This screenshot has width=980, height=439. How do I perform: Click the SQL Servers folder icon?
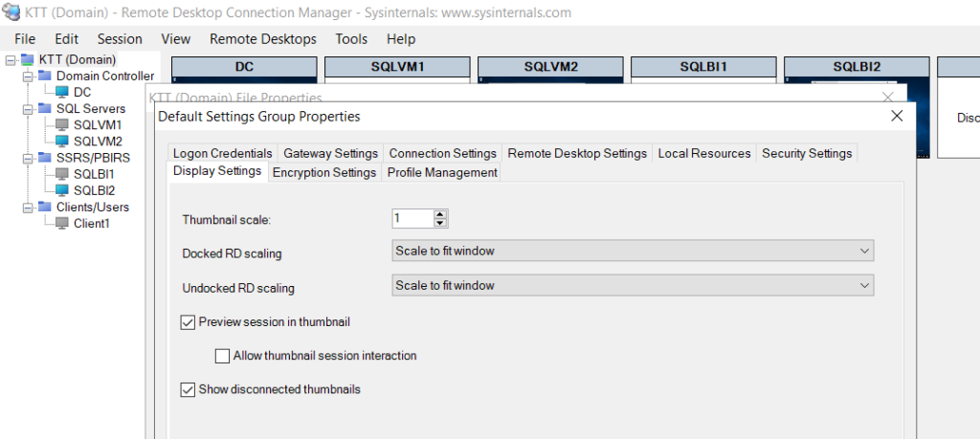(45, 109)
